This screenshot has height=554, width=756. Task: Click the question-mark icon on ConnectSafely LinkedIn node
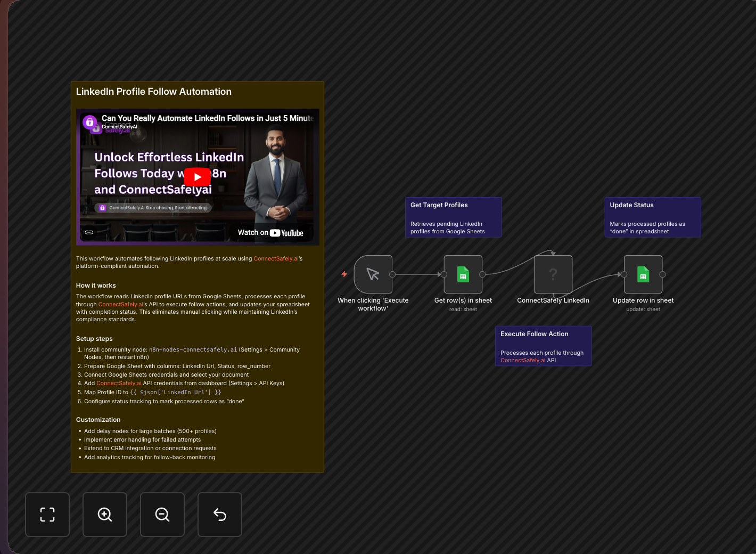pos(553,274)
